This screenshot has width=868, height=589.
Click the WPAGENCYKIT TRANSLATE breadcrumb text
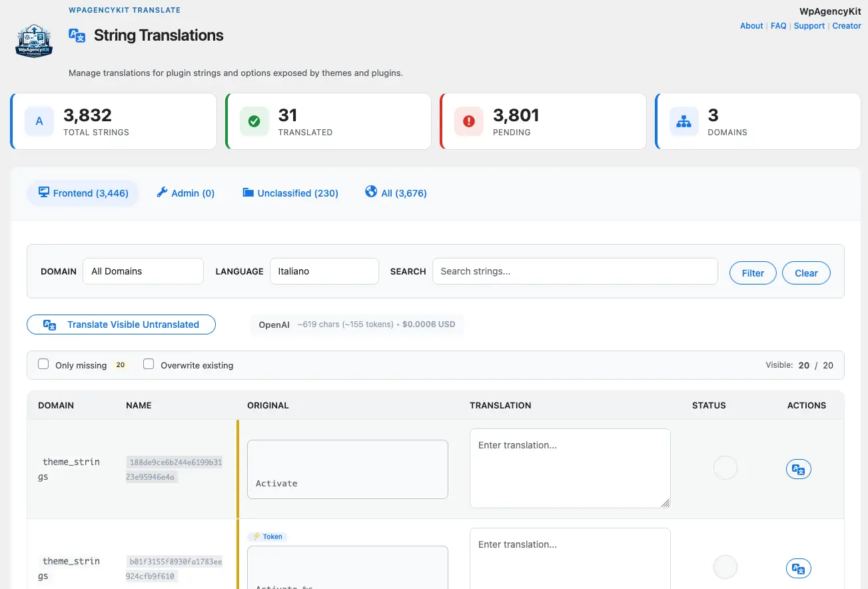coord(125,10)
